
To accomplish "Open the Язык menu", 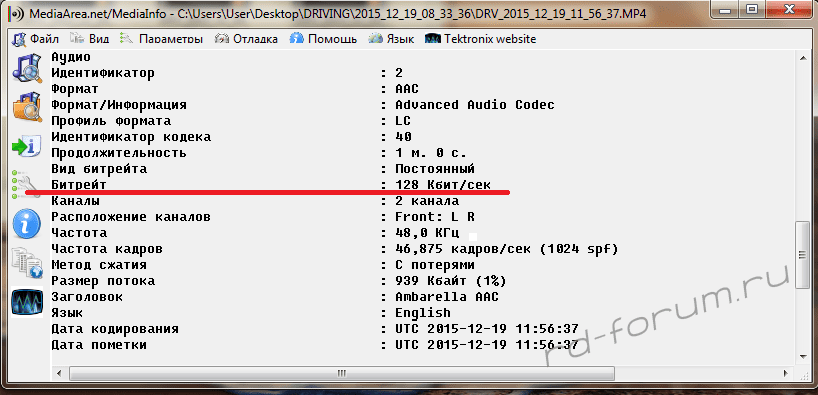I will [x=391, y=39].
